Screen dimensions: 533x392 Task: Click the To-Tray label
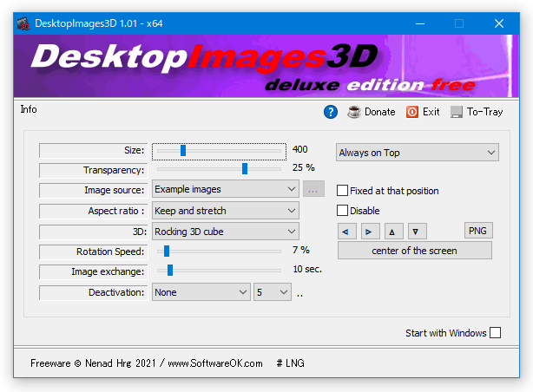point(484,112)
